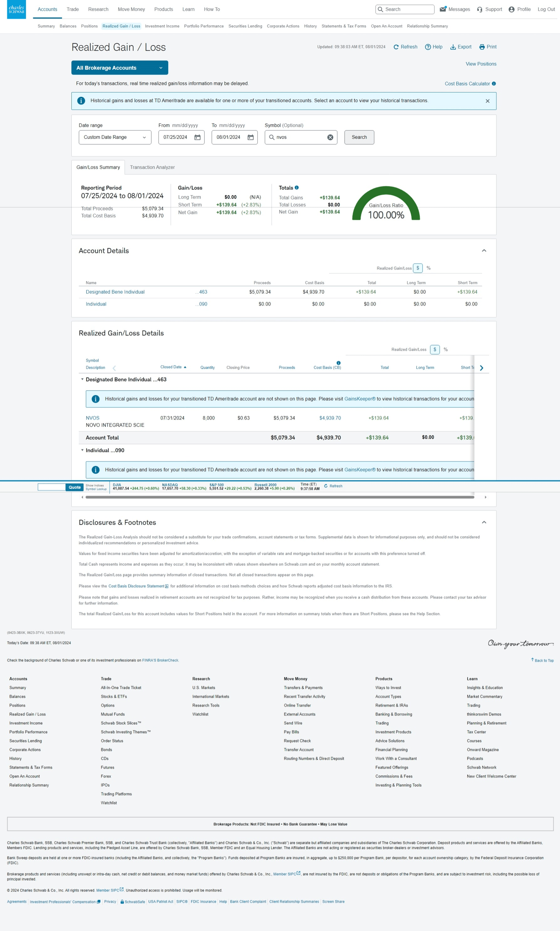Click the From date input field
The height and width of the screenshot is (931, 560).
[x=182, y=138]
